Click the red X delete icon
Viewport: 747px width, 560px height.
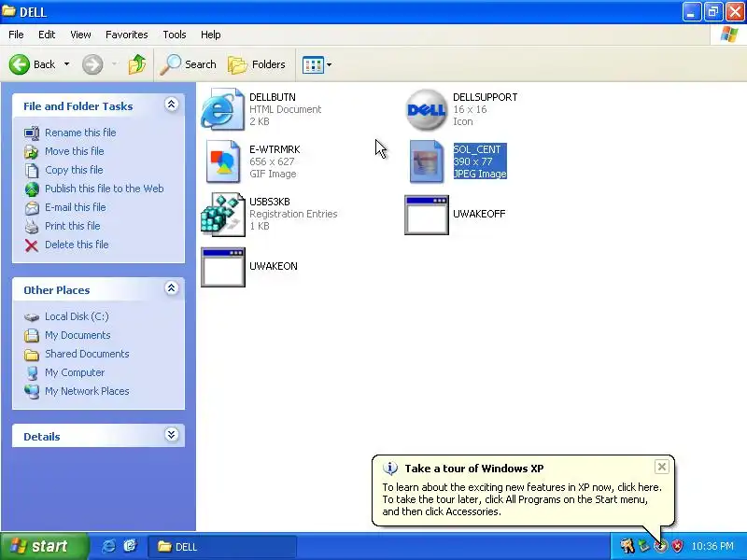pyautogui.click(x=32, y=245)
